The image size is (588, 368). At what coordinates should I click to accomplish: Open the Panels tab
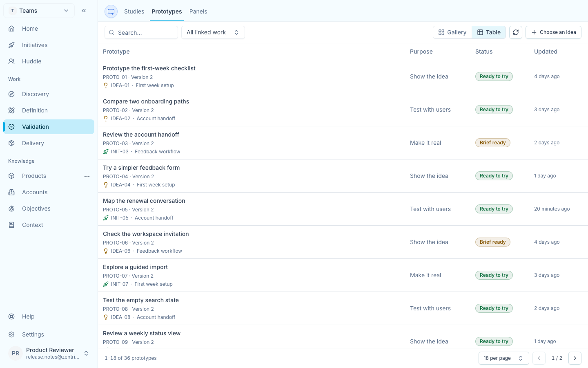pos(198,11)
